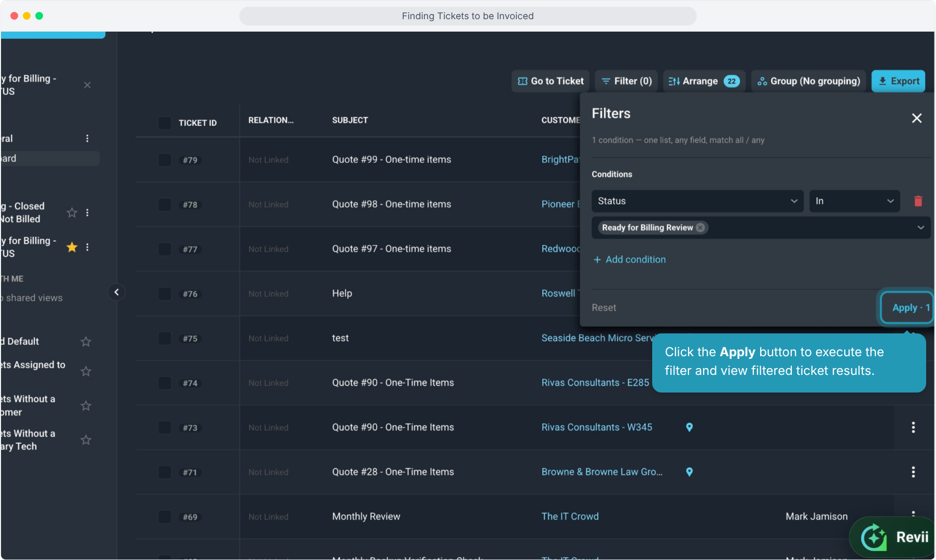Open the Filter (0) panel
This screenshot has height=560, width=936.
[x=627, y=81]
